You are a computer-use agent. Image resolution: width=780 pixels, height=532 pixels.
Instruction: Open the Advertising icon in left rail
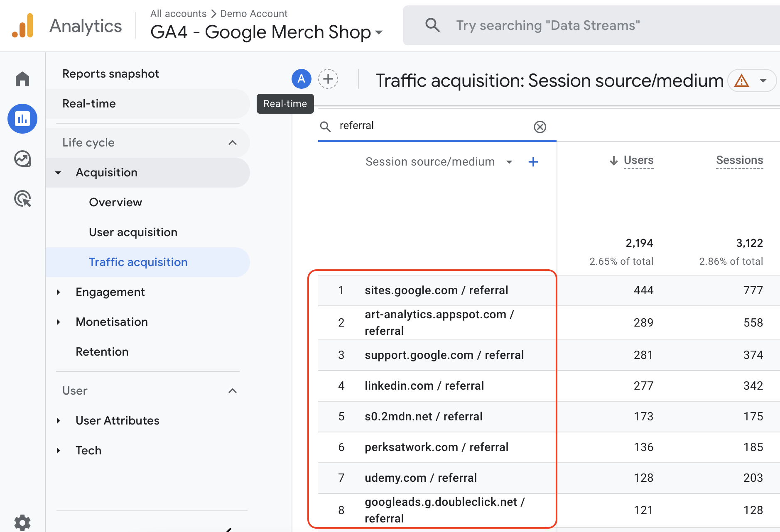[22, 199]
